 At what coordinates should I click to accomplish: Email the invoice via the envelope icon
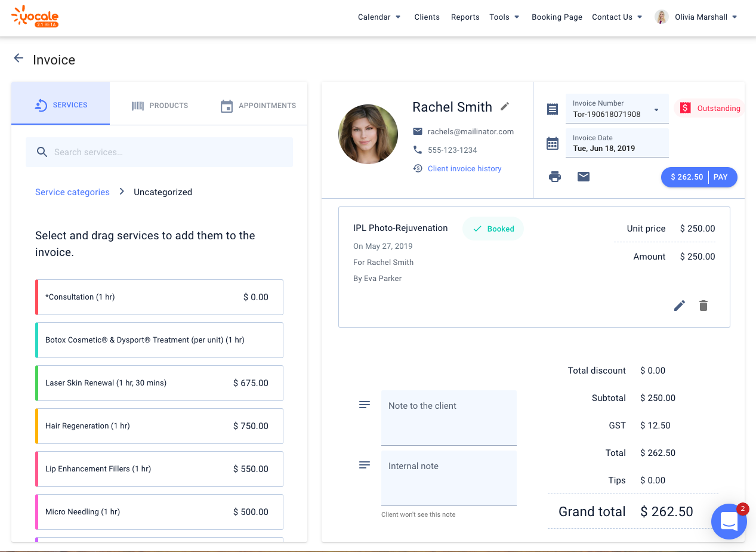point(584,177)
